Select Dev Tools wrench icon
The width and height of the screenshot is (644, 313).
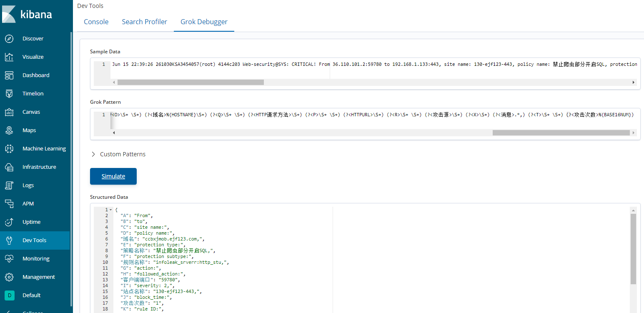click(9, 240)
